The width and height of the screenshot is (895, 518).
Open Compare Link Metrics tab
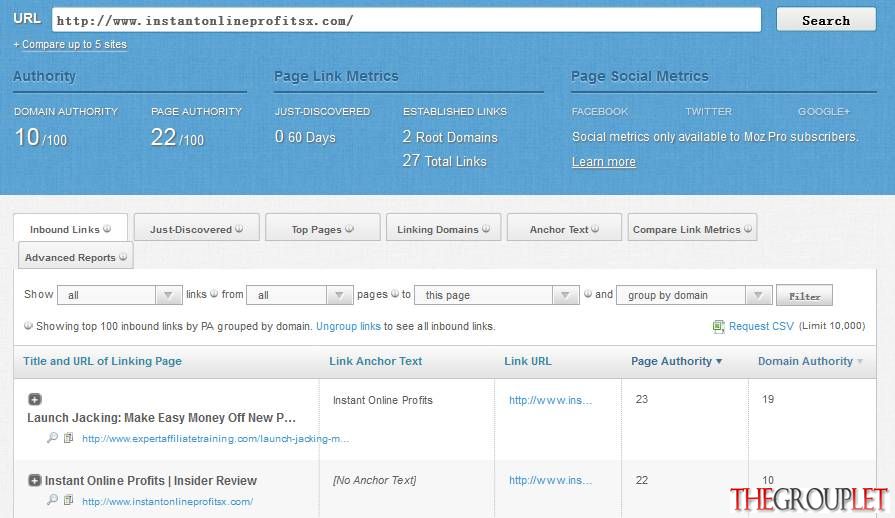click(692, 229)
